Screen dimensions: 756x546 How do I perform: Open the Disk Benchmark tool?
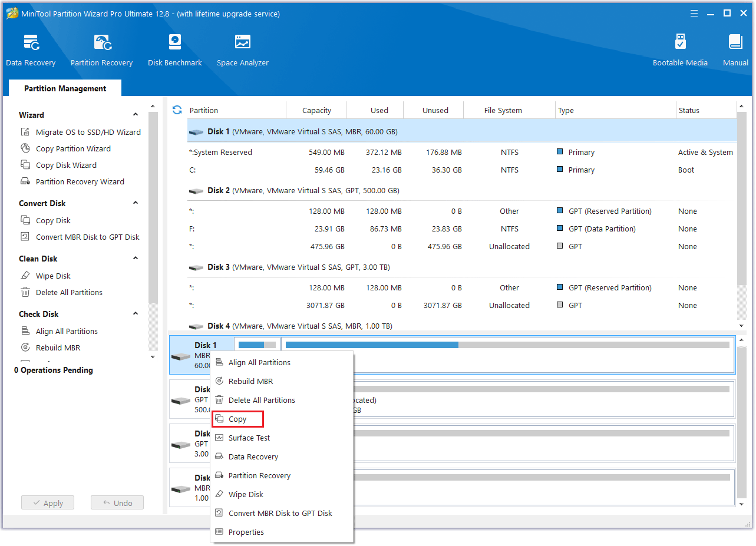point(175,50)
